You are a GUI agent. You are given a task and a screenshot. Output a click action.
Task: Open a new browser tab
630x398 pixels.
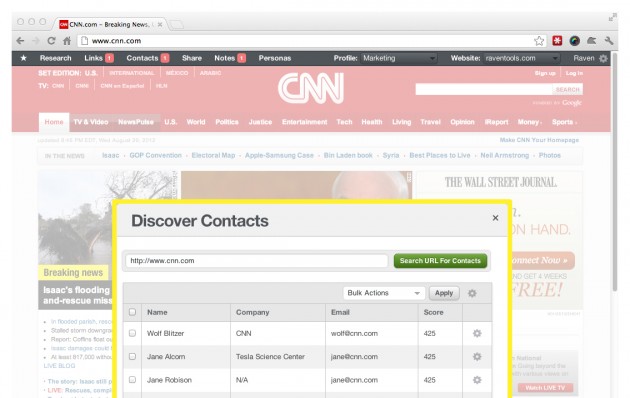tap(176, 24)
